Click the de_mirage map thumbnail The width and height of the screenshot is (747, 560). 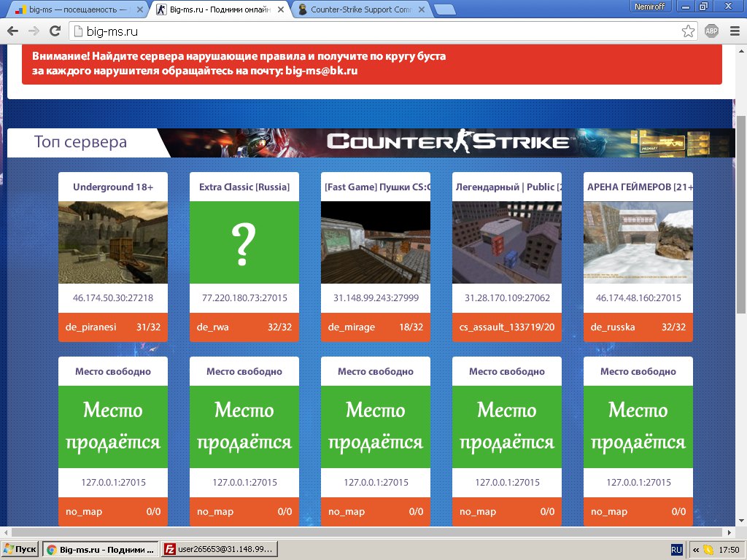click(x=376, y=242)
